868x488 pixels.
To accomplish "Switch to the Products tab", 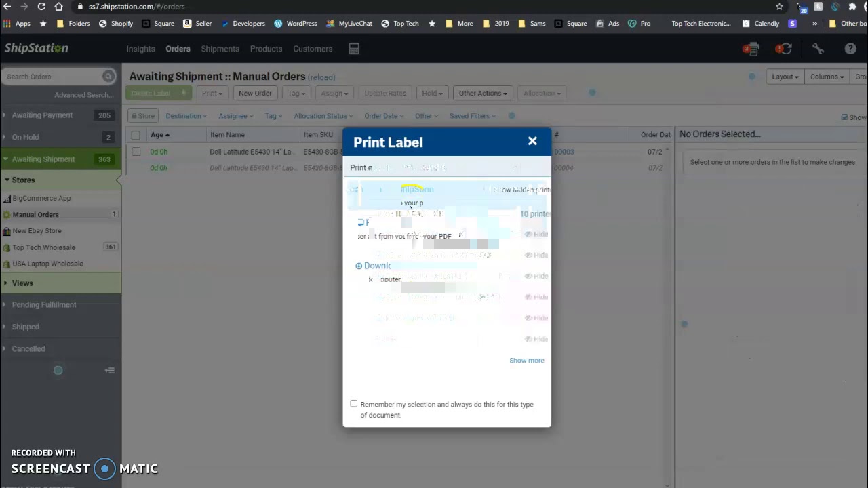I will [266, 49].
